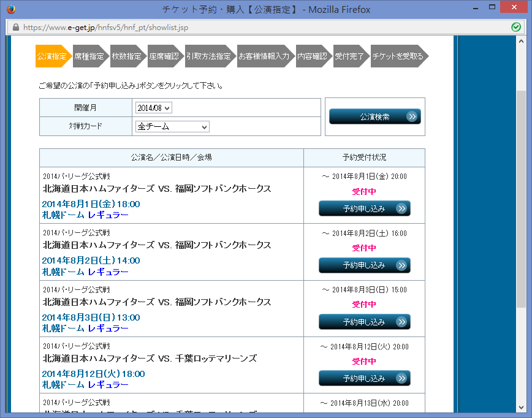Click the 対戦カード label cell
Screen dimensions: 532x418
(x=86, y=126)
